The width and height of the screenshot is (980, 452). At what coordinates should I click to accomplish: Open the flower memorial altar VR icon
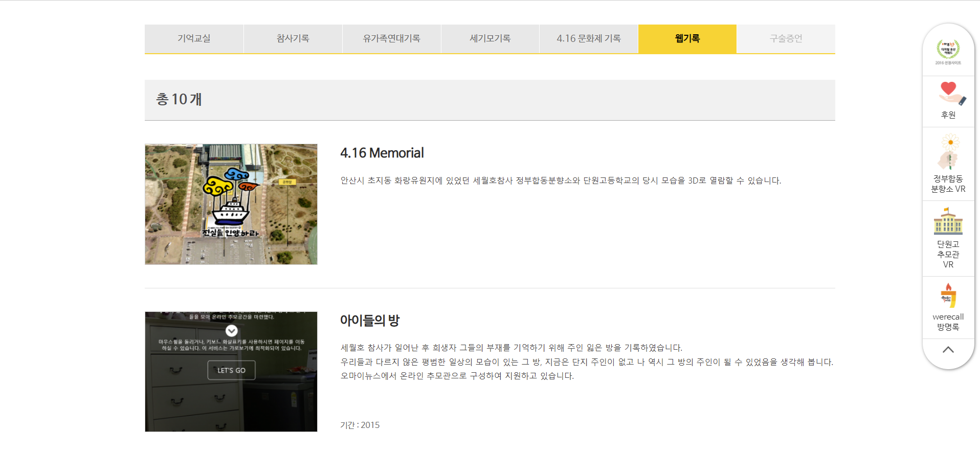[949, 151]
